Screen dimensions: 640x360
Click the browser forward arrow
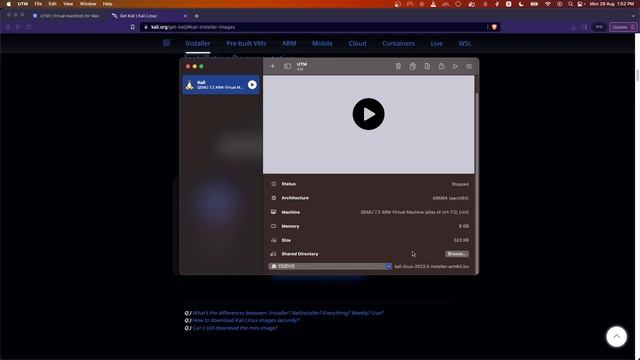(x=18, y=27)
